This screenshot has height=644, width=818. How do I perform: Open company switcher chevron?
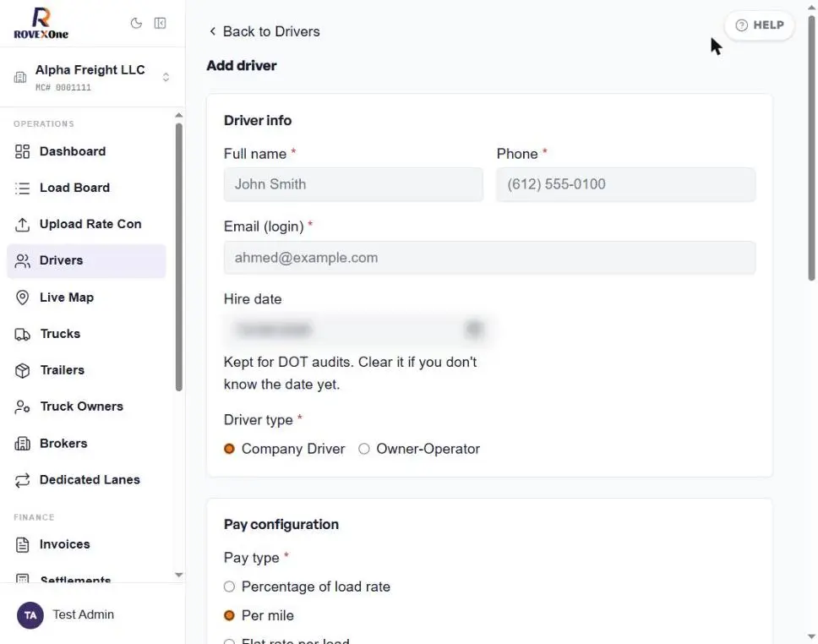tap(166, 77)
